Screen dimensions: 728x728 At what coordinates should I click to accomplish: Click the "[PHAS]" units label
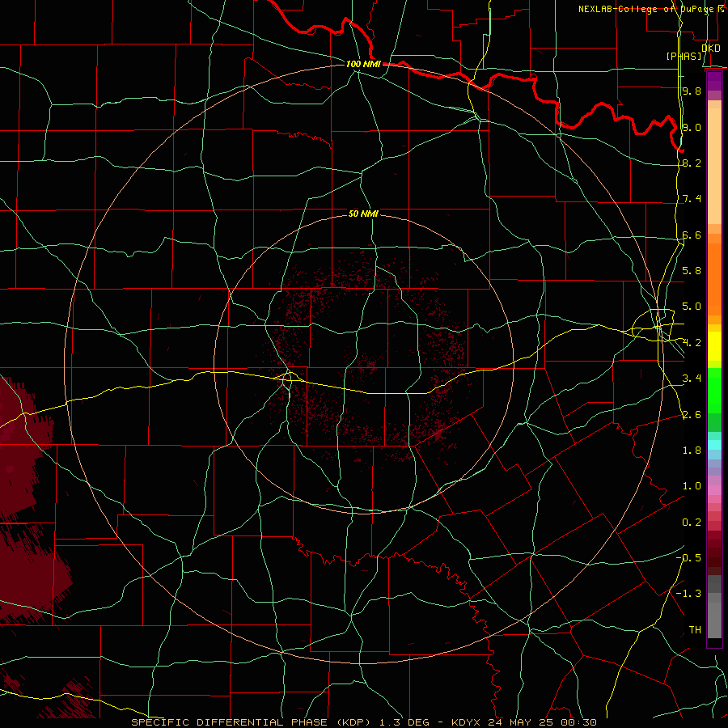(684, 56)
